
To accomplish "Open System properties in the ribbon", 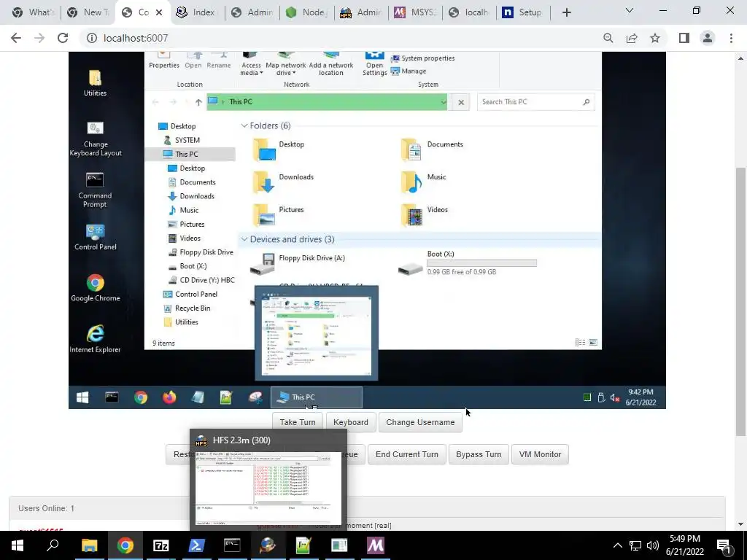I will (x=423, y=58).
